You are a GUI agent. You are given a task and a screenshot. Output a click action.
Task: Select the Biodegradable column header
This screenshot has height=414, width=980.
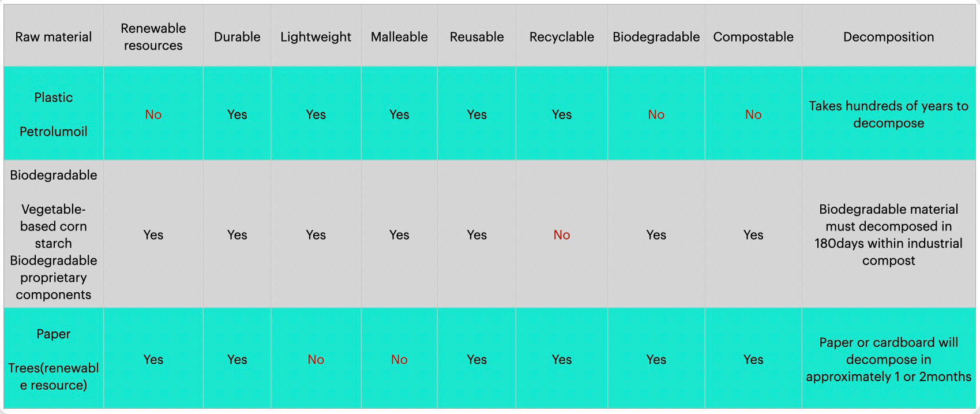(x=656, y=36)
